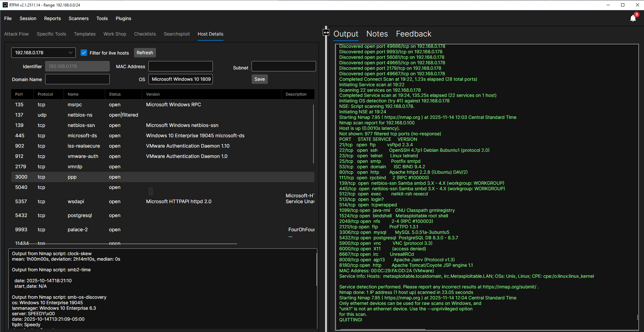
Task: Switch to the Searchsploit tab
Action: pos(176,34)
